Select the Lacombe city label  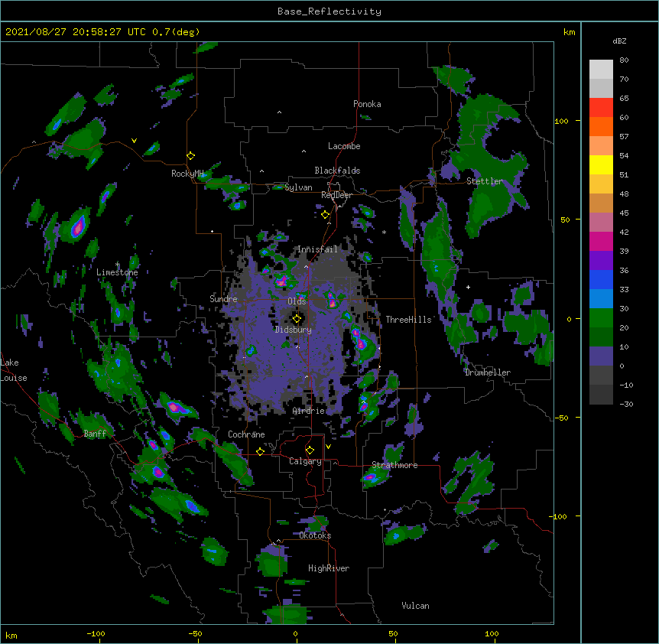(344, 146)
